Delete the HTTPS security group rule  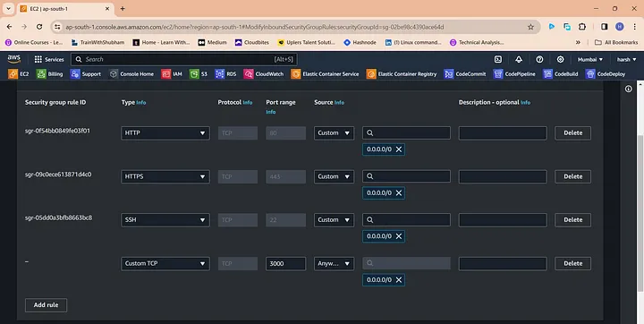point(572,176)
